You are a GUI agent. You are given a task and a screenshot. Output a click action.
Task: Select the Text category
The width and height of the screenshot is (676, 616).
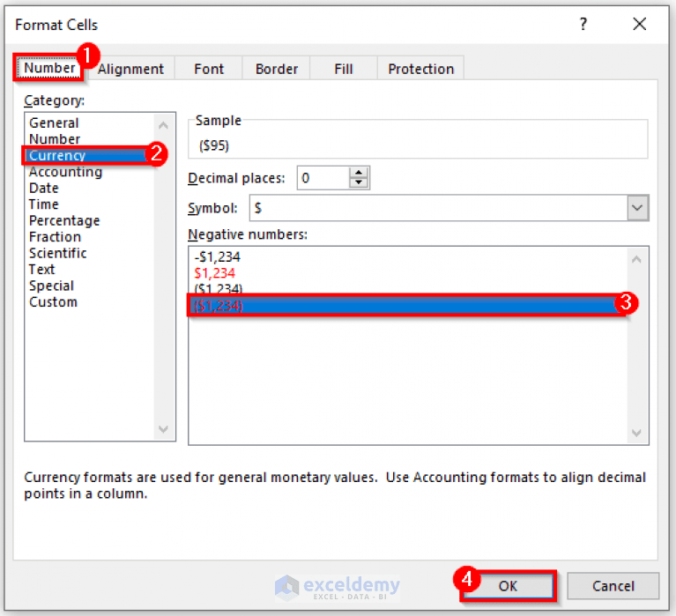89,270
